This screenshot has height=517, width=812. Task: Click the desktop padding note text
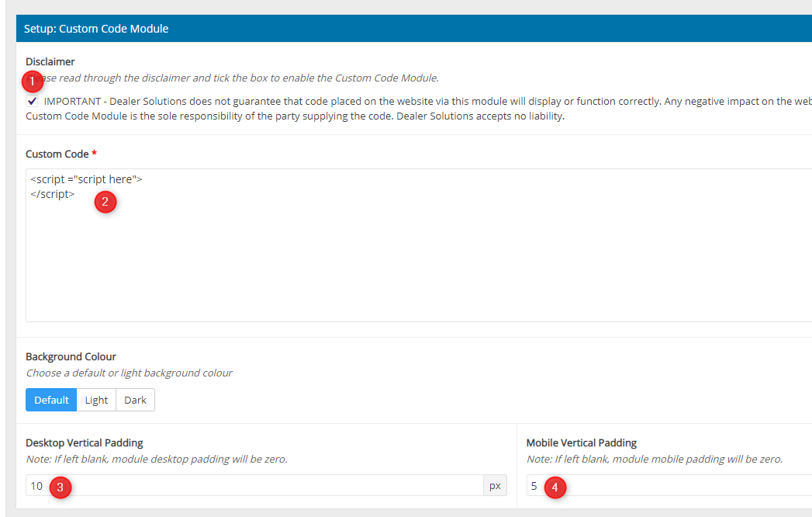pyautogui.click(x=157, y=459)
